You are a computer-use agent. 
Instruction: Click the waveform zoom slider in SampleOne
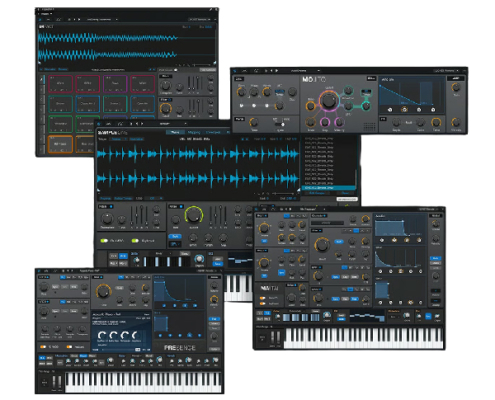284,193
